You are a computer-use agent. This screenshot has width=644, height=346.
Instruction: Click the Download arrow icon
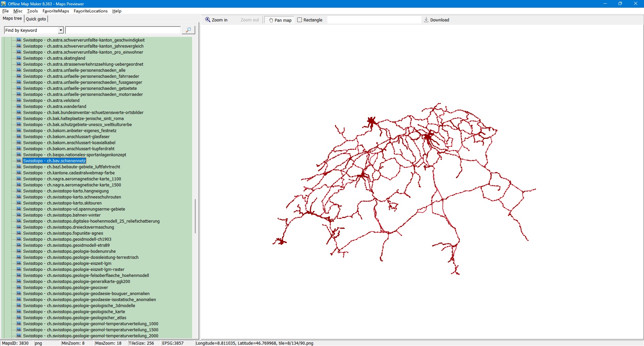pyautogui.click(x=426, y=20)
